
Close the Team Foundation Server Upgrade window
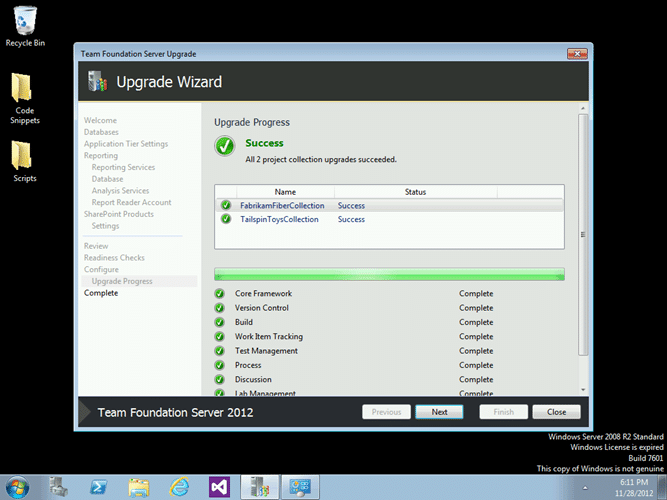[x=577, y=54]
